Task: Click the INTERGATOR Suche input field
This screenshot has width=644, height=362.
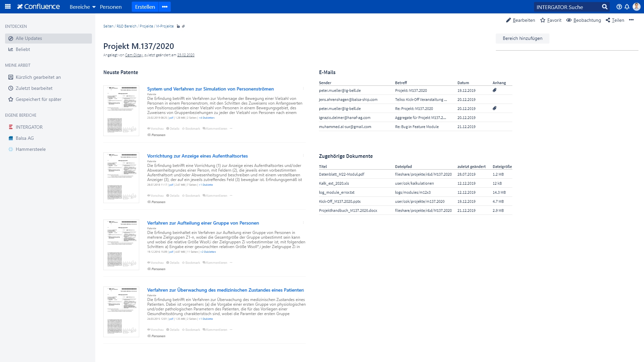Action: click(569, 7)
